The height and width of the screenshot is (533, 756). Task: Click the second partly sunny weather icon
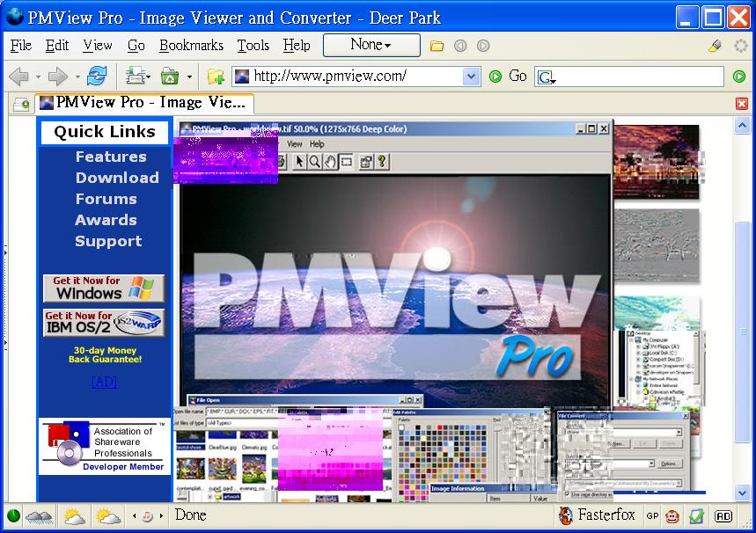108,516
